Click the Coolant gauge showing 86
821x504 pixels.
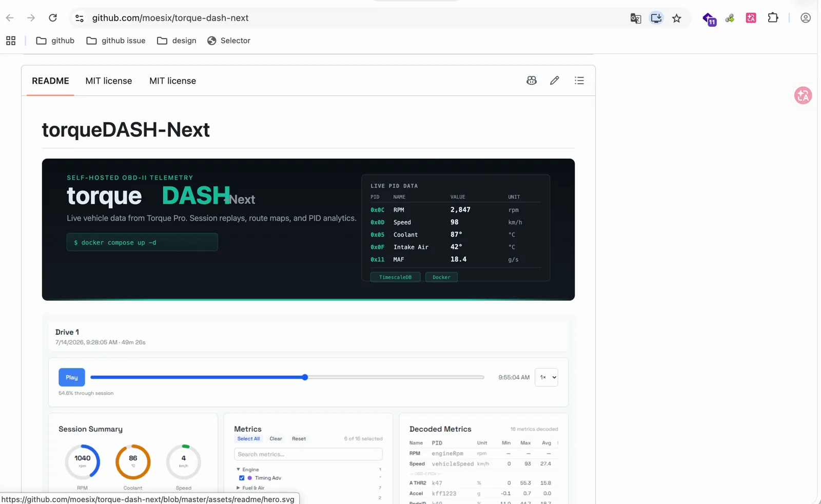[133, 462]
